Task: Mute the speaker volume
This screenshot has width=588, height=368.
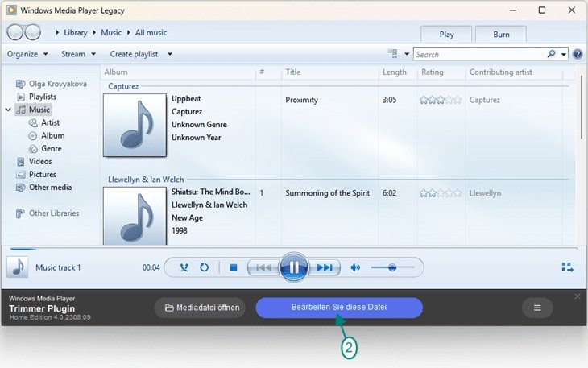Action: pos(355,267)
